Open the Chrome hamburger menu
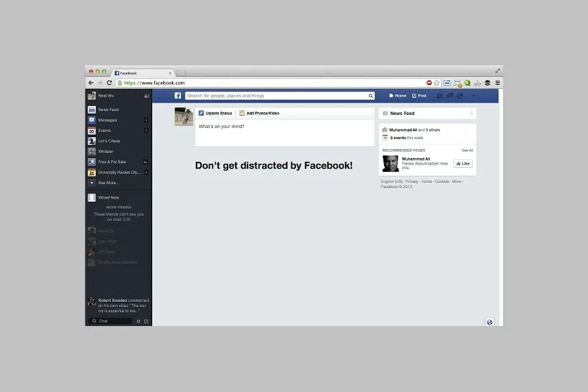 tap(498, 83)
